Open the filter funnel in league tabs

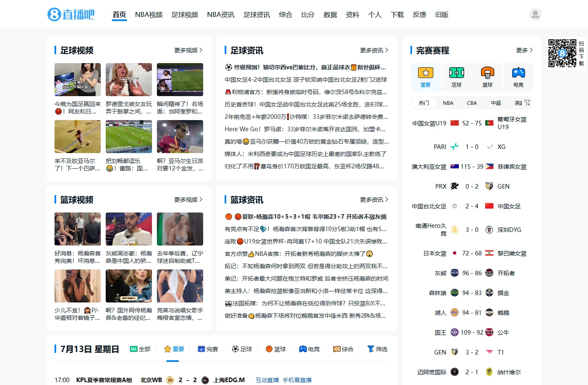click(x=527, y=103)
